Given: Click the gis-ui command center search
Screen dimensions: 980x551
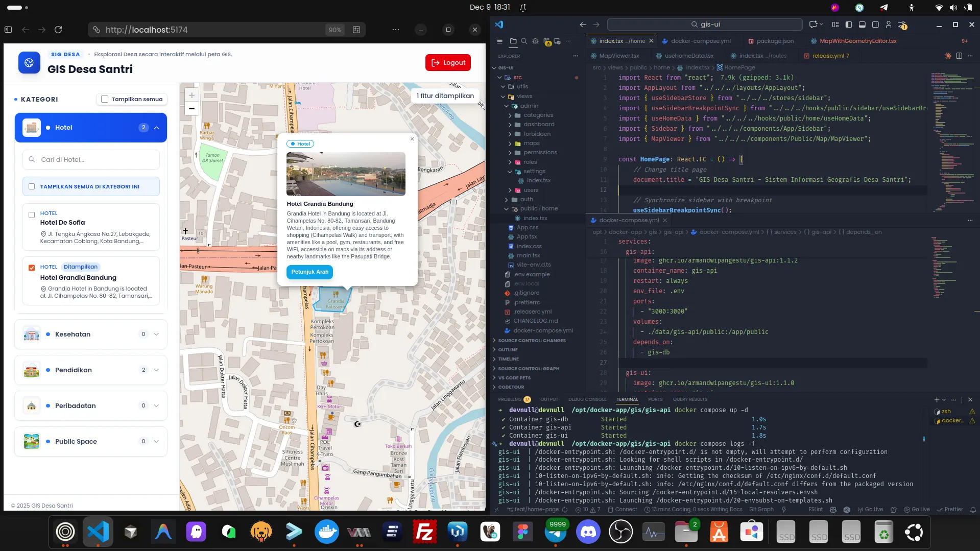Looking at the screenshot, I should (x=705, y=25).
